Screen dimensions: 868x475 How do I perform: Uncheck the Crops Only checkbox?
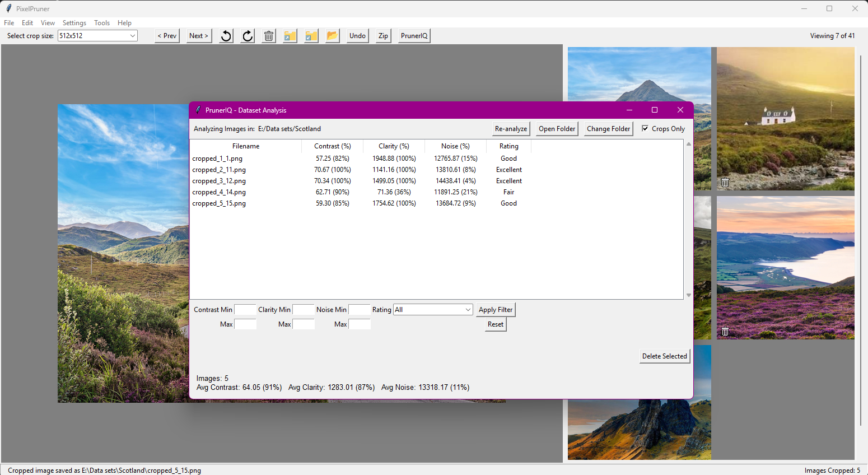click(x=645, y=128)
